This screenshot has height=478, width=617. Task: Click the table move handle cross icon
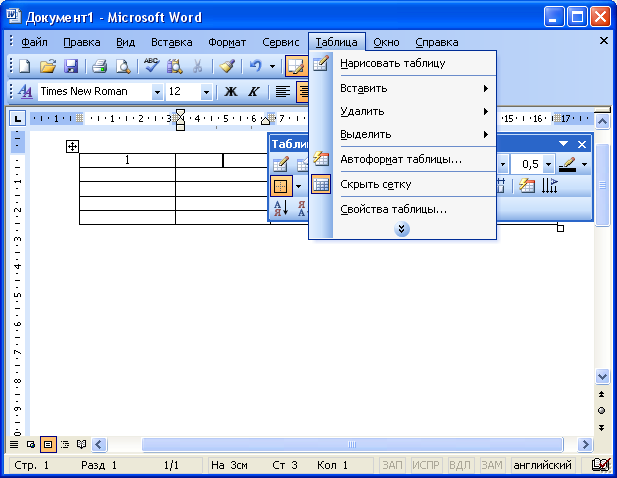point(72,147)
